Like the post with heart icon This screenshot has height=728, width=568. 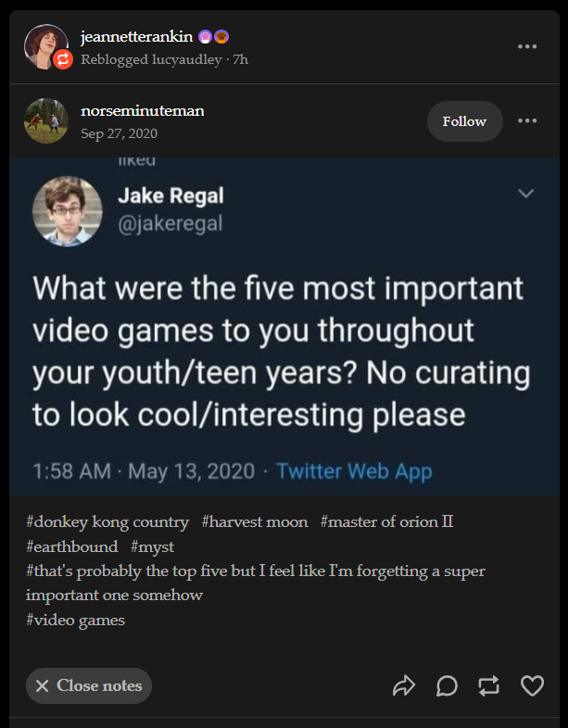[x=532, y=685]
